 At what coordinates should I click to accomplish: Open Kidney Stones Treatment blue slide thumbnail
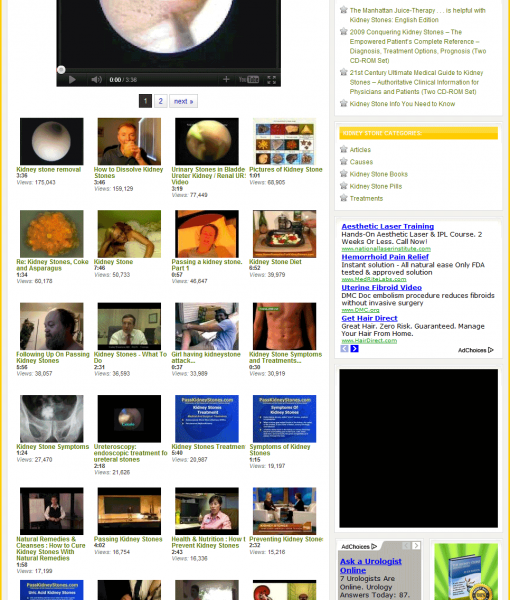click(x=207, y=419)
